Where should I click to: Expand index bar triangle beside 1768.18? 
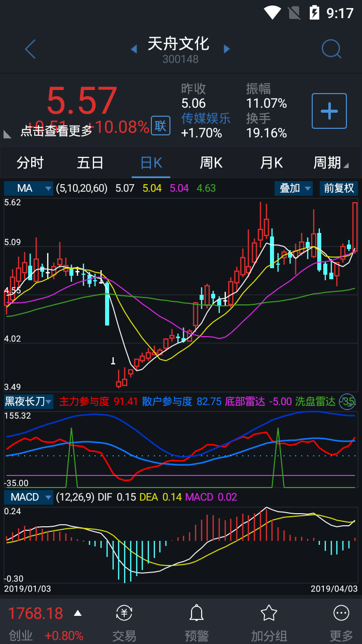[77, 613]
